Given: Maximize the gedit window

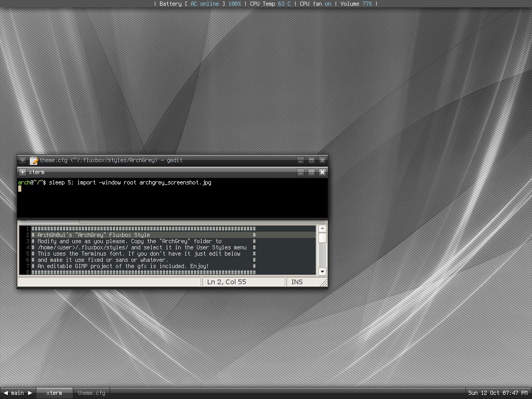Looking at the screenshot, I should (312, 160).
